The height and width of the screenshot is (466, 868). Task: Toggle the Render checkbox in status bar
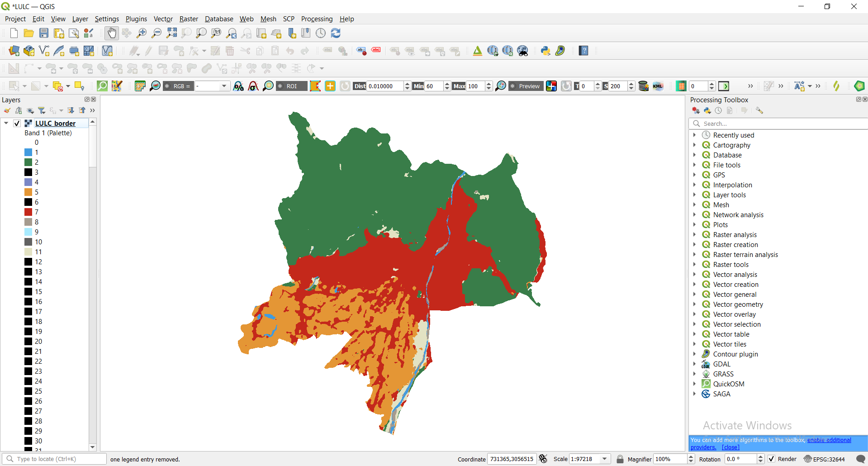click(x=772, y=459)
